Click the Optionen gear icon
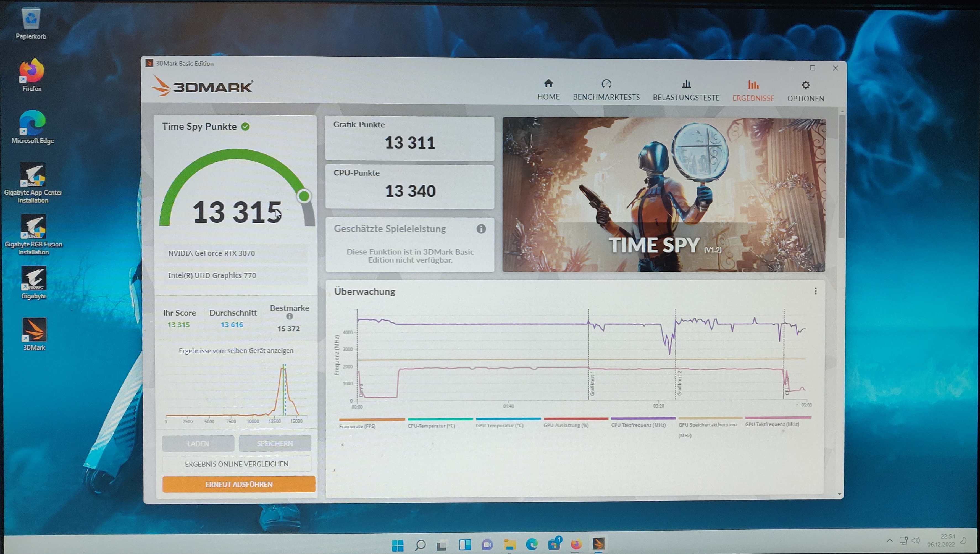 click(x=805, y=85)
